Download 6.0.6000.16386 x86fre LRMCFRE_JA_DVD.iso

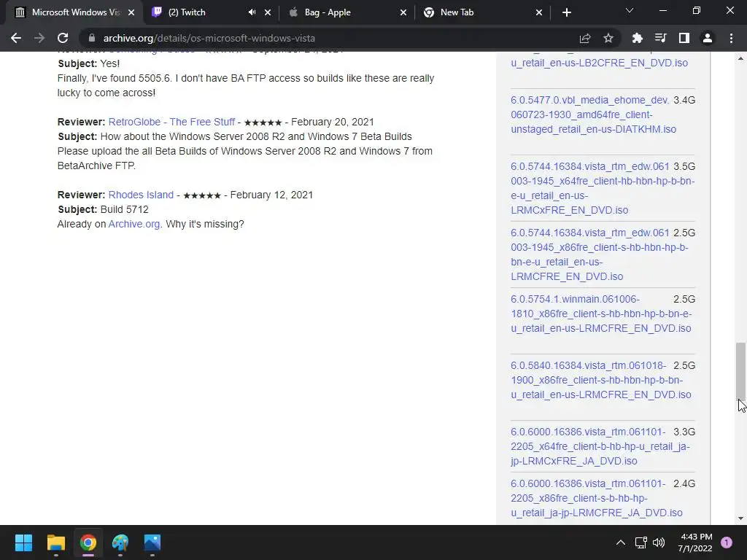pos(597,498)
